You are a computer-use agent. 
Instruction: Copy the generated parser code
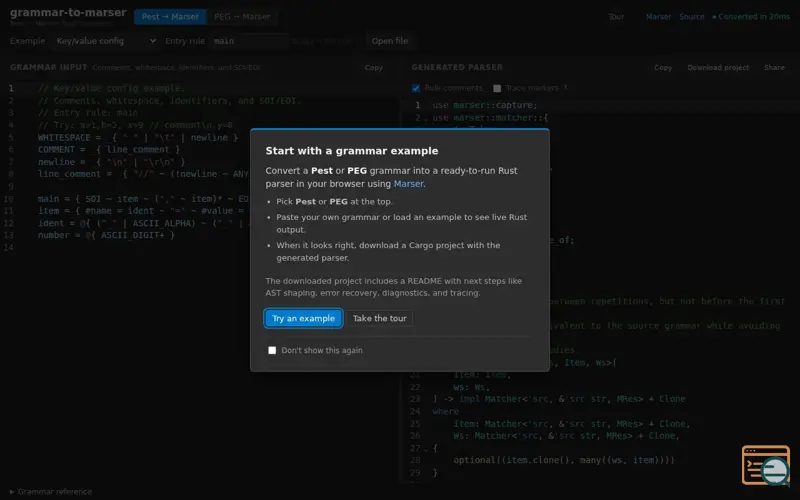[663, 67]
